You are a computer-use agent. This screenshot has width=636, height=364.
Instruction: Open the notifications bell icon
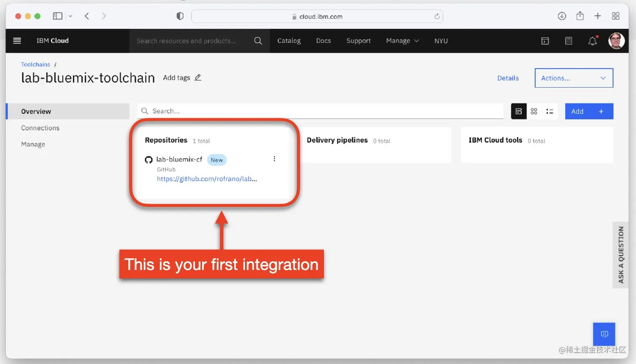(x=593, y=41)
